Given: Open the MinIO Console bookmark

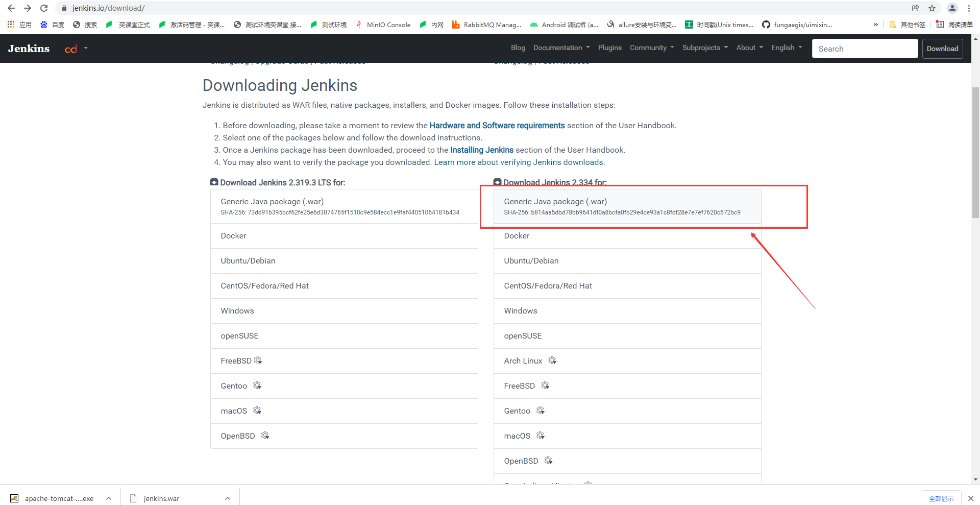Looking at the screenshot, I should 383,25.
